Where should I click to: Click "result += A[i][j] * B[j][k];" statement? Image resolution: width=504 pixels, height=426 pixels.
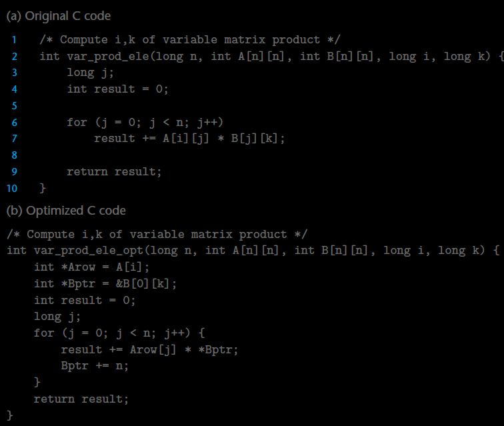pyautogui.click(x=189, y=139)
